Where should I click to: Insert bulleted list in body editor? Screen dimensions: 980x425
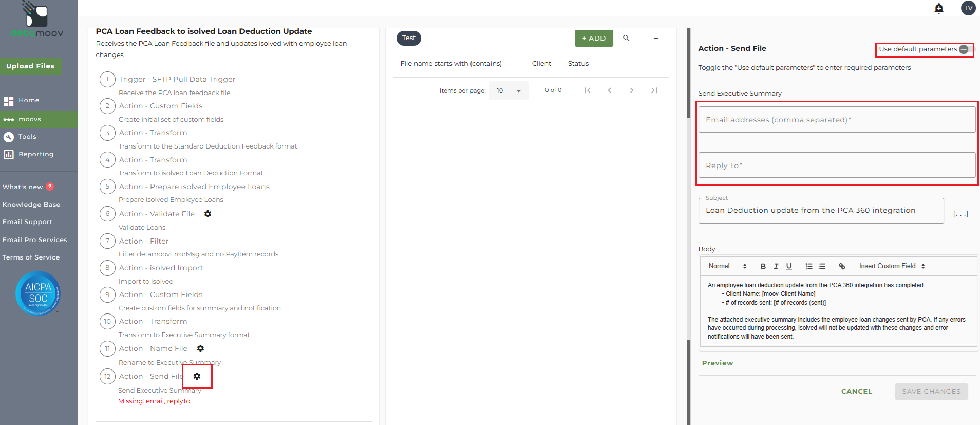click(x=822, y=266)
